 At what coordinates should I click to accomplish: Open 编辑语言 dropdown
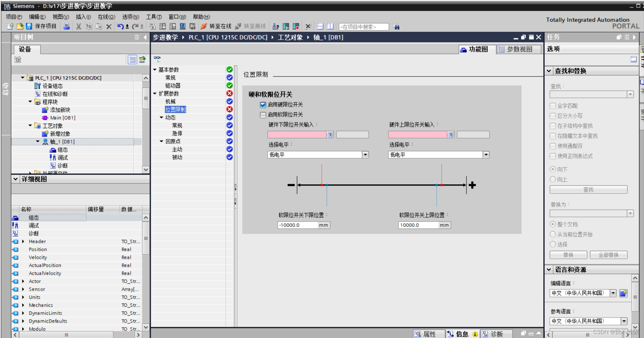(613, 293)
